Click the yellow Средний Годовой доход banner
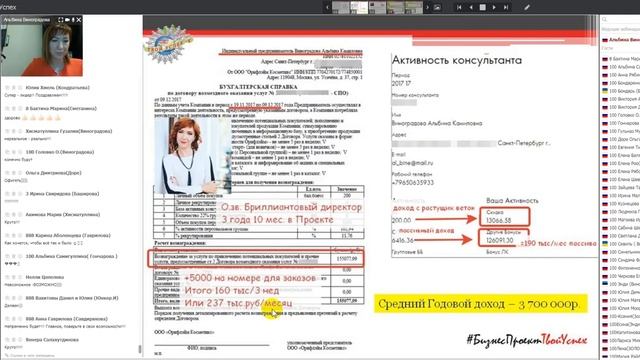The height and width of the screenshot is (360, 640). pyautogui.click(x=480, y=304)
